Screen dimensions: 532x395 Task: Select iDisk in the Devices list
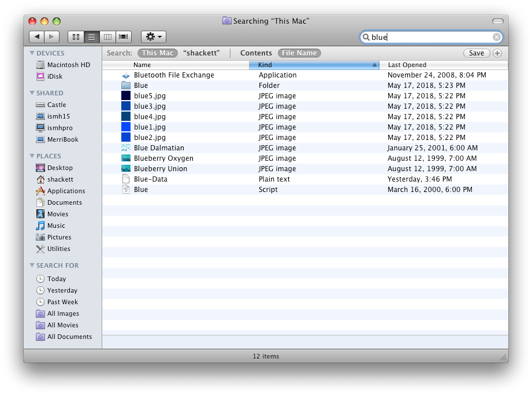coord(55,76)
